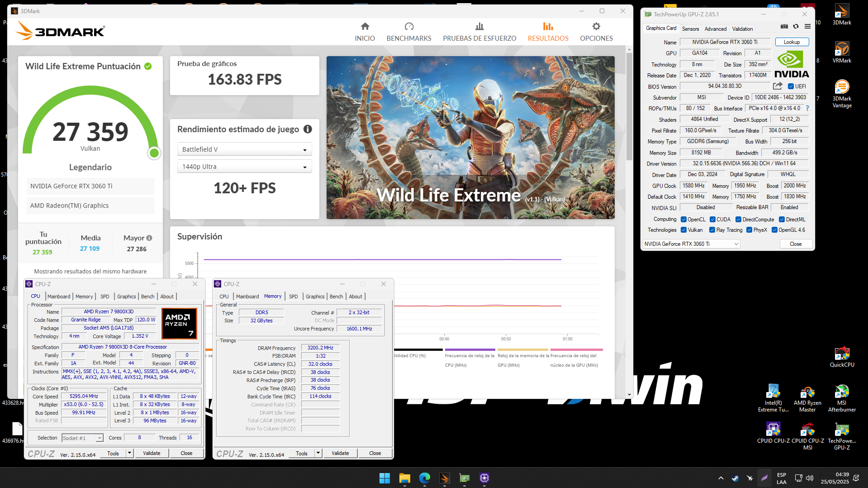Click Lookup button in GPU-Z
This screenshot has width=868, height=488.
coord(792,42)
